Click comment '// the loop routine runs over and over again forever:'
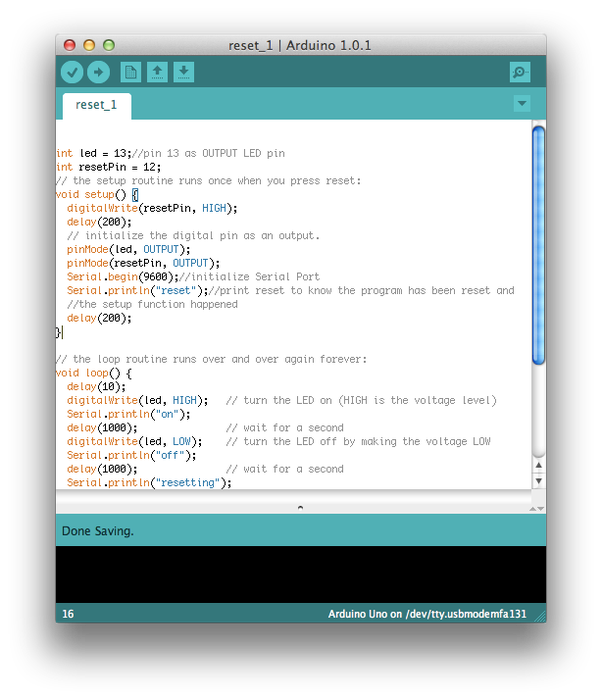 click(211, 359)
